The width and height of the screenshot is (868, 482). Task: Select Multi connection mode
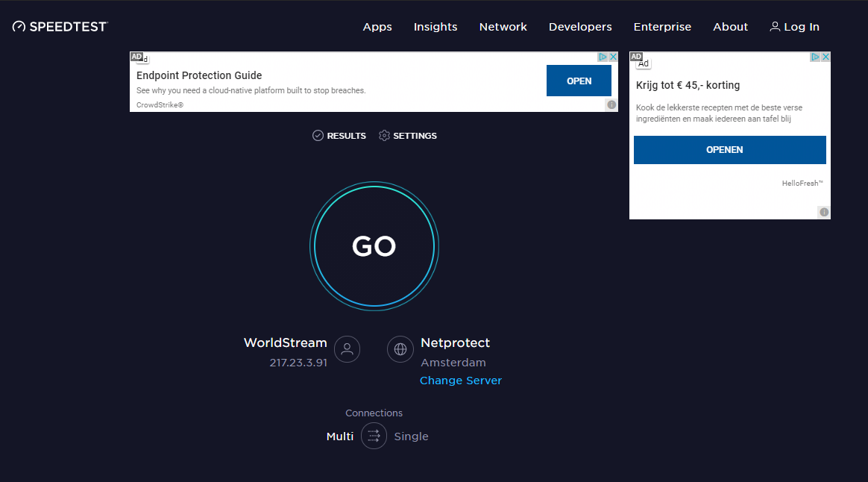click(x=339, y=436)
